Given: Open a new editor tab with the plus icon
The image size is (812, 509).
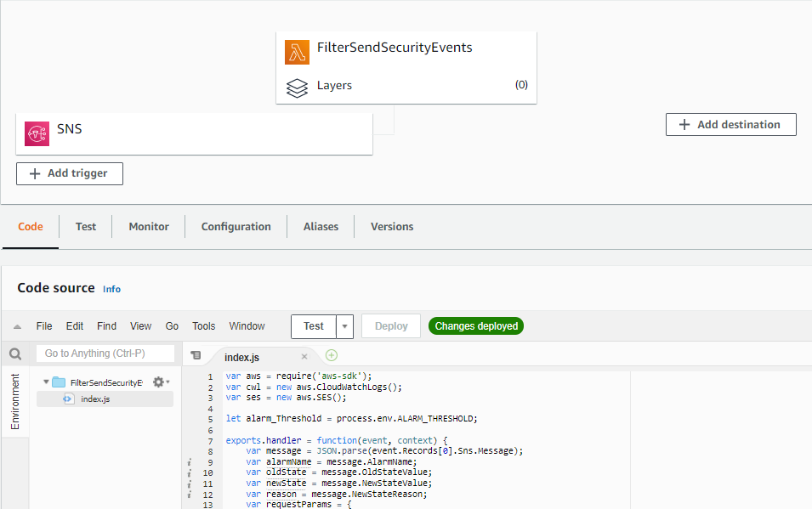Looking at the screenshot, I should point(331,355).
